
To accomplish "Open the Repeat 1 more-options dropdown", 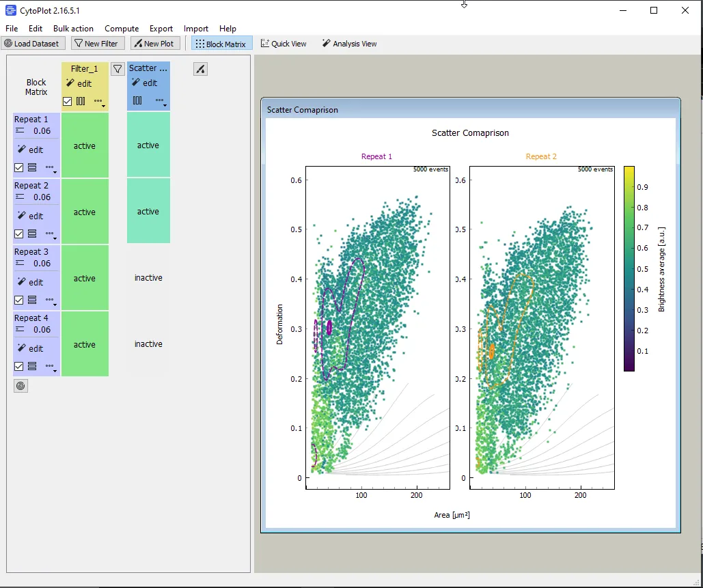I will coord(51,168).
